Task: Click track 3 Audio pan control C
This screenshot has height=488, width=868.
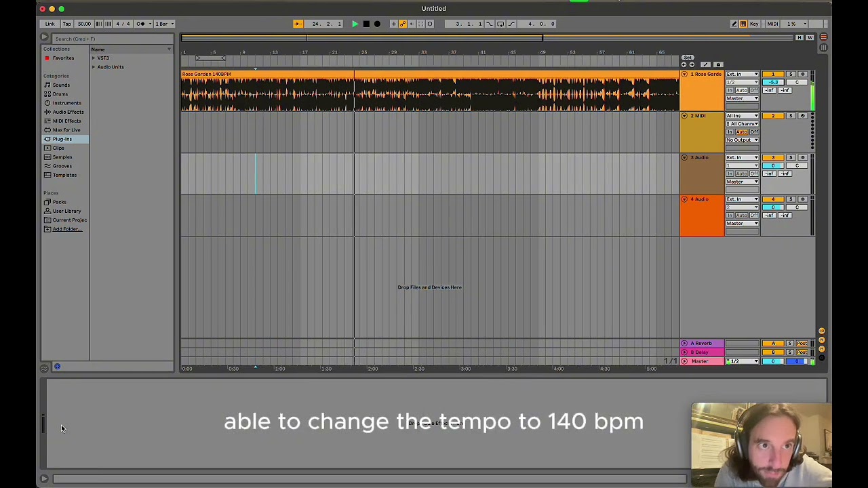Action: (797, 165)
